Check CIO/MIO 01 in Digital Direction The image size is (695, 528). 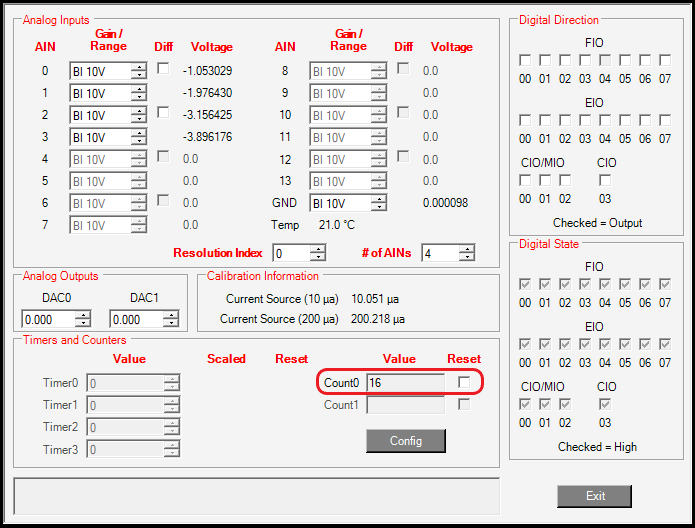(545, 180)
